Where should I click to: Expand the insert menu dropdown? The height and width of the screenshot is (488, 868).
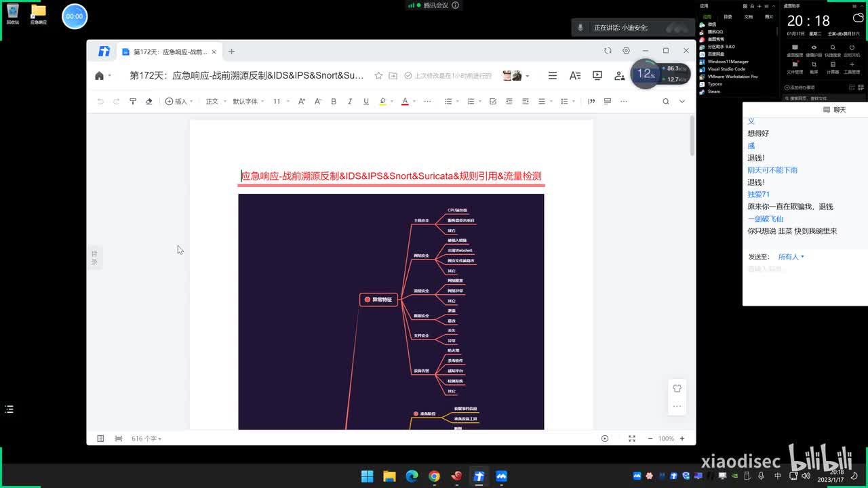pyautogui.click(x=179, y=102)
